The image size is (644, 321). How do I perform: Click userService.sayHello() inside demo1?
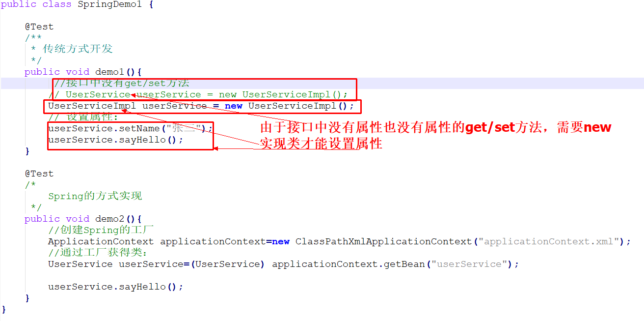[x=115, y=140]
